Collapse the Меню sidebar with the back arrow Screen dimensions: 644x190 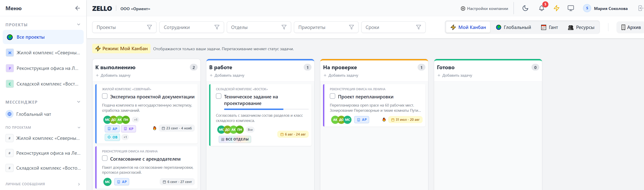tap(78, 8)
